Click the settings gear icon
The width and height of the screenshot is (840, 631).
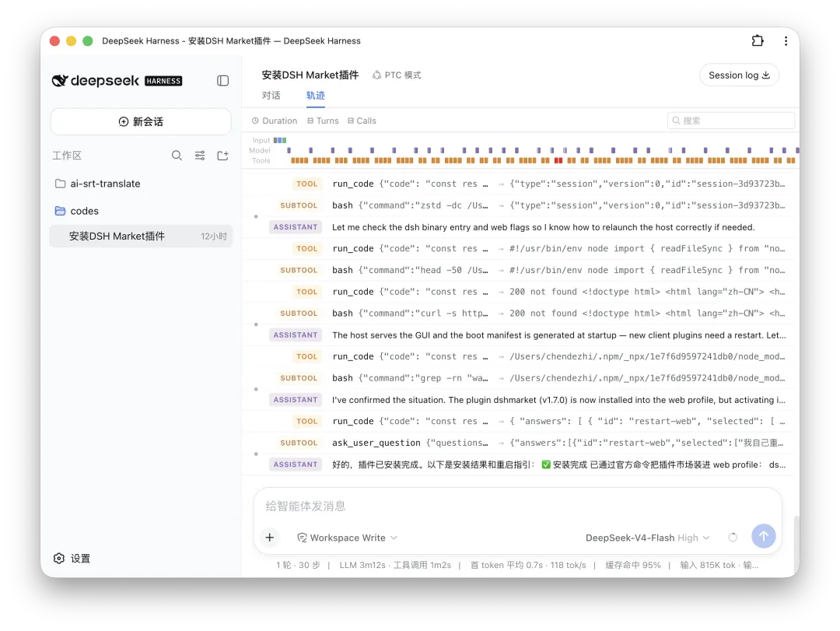(x=59, y=558)
